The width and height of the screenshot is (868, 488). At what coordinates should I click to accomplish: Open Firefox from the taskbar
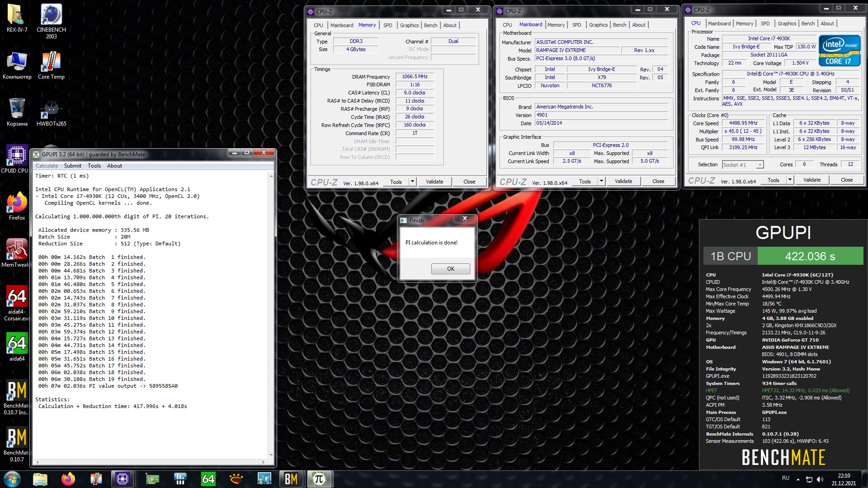click(x=68, y=479)
